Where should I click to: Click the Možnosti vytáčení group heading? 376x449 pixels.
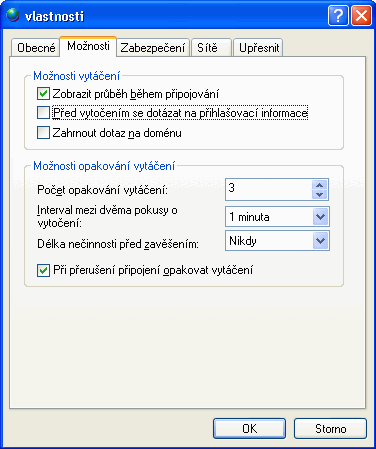(76, 76)
